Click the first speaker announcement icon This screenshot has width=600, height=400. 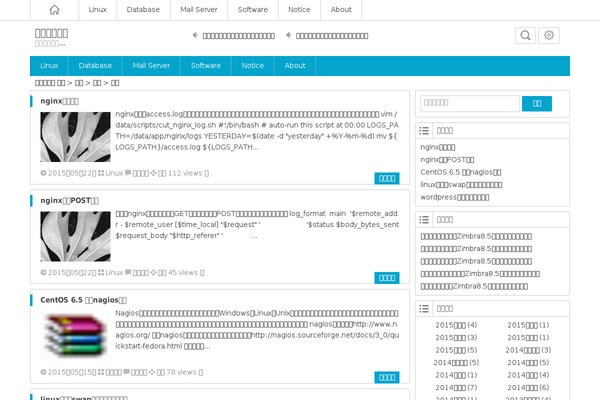pos(195,35)
